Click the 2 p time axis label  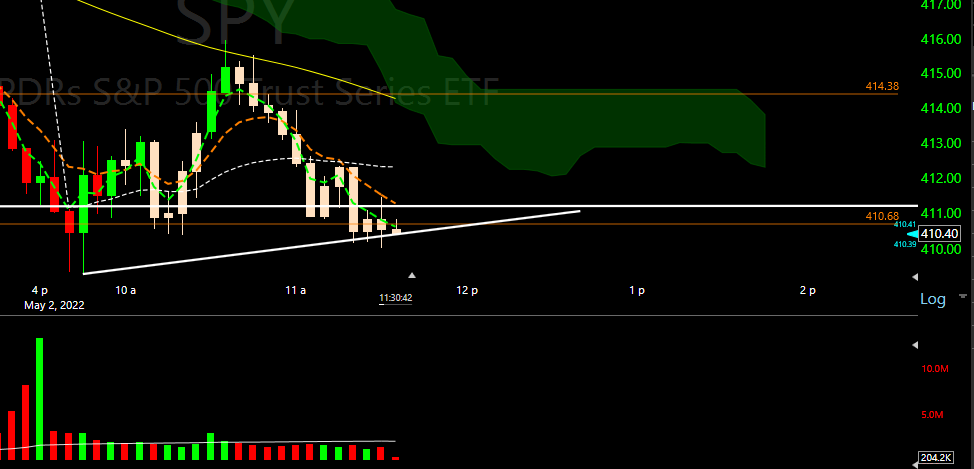click(x=808, y=290)
